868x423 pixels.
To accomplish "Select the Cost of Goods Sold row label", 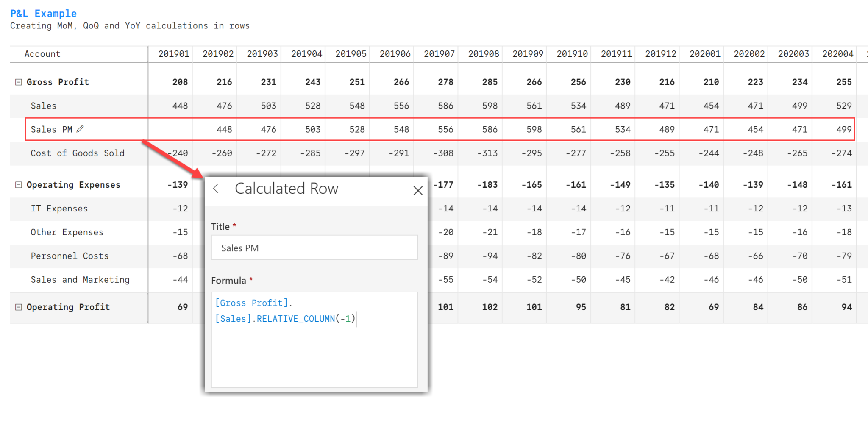I will tap(78, 153).
